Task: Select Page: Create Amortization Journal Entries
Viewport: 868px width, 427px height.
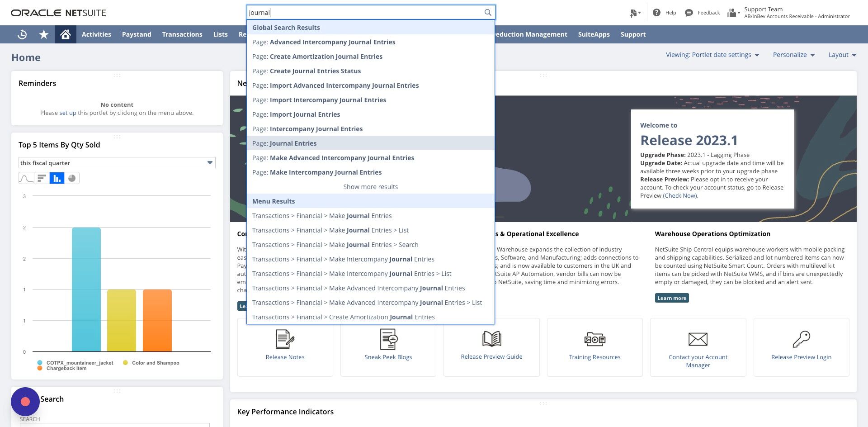Action: click(x=371, y=57)
